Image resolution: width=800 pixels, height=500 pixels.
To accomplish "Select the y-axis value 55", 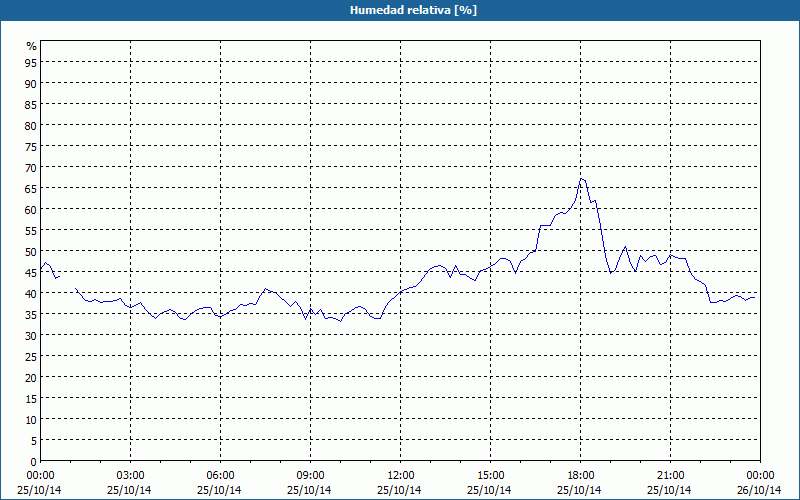I will coord(31,231).
